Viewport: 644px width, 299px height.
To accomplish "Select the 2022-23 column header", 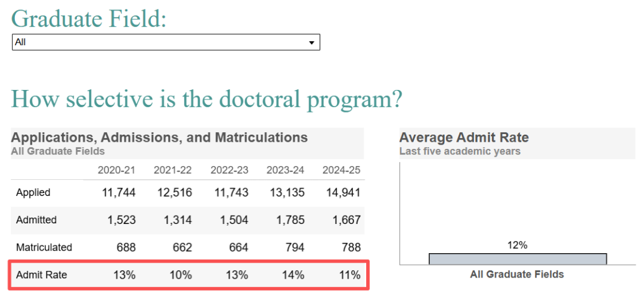I will [x=229, y=170].
